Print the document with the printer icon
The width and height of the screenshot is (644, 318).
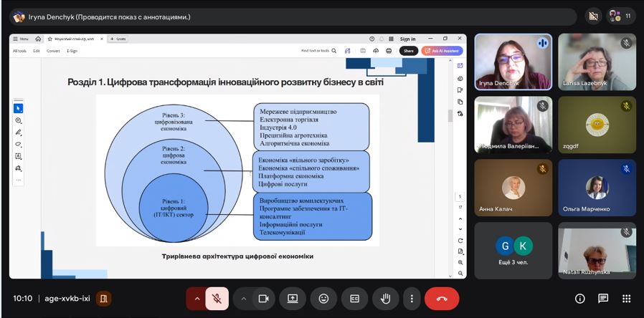pos(389,51)
